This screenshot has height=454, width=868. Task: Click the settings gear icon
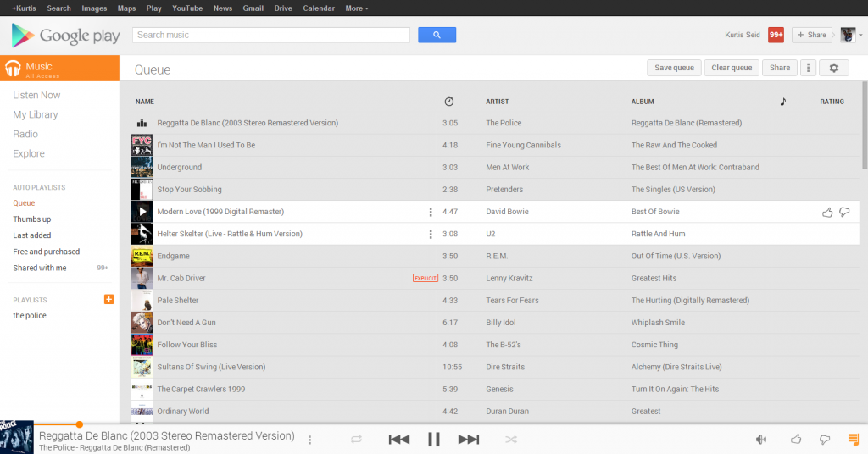(x=833, y=68)
